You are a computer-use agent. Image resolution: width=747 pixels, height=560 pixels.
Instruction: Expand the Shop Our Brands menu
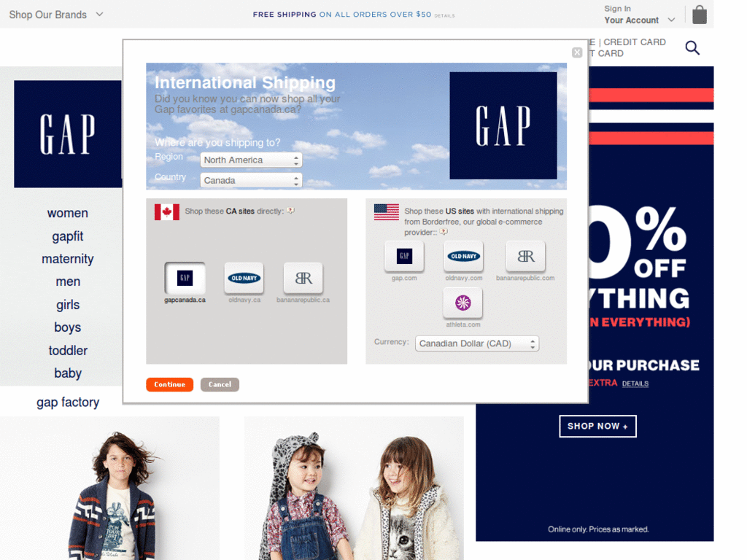coord(56,15)
